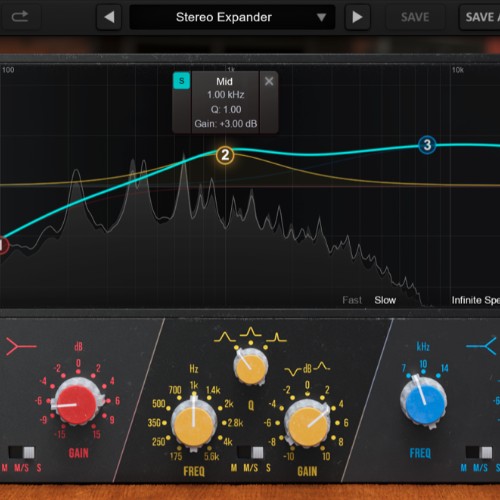The image size is (500, 500).
Task: Click the -15 mark on red GAIN dial
Action: coord(60,435)
